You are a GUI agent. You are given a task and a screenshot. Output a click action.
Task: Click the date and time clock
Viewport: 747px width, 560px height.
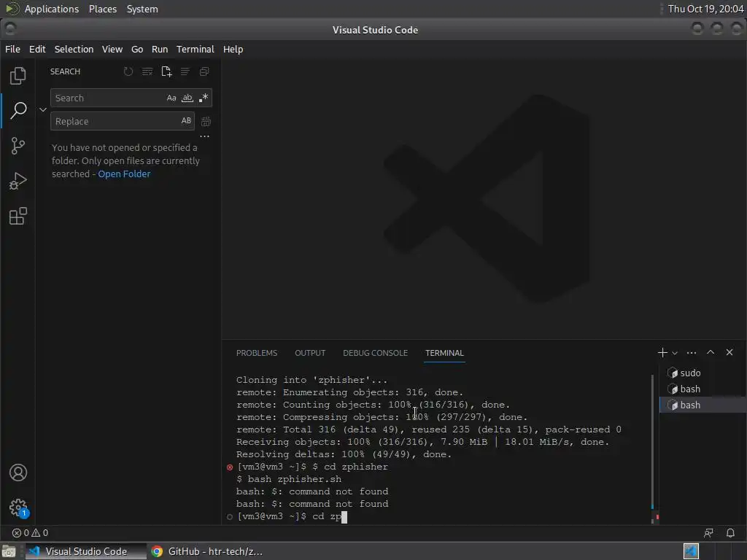pos(705,9)
